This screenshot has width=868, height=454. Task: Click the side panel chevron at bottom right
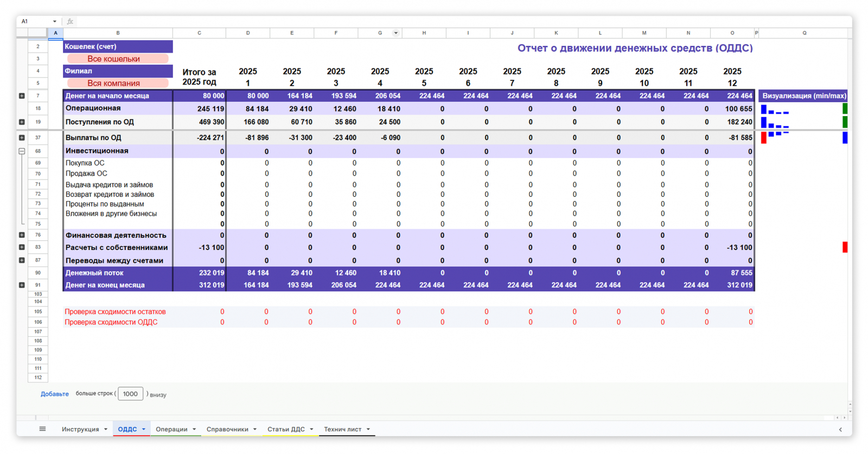tap(840, 430)
